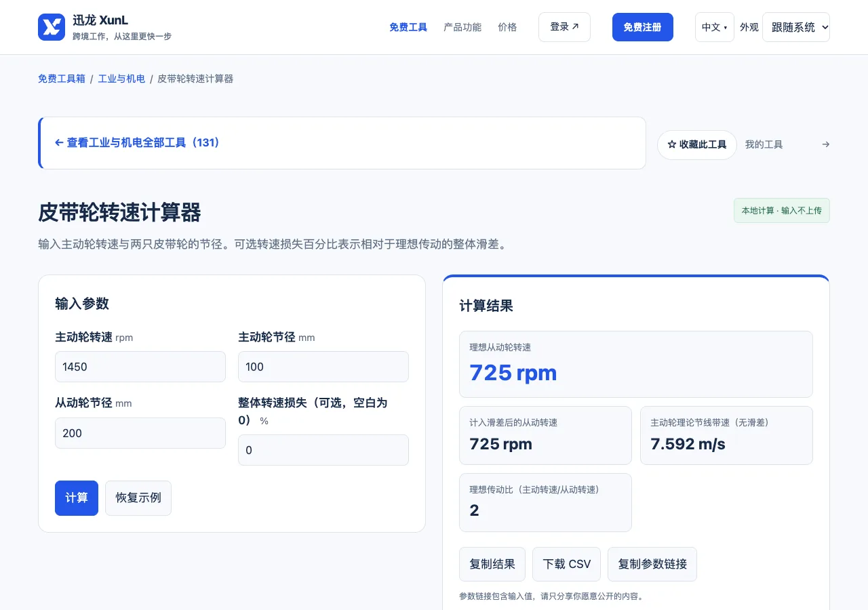Click the 7.592 m/s belt speed value
Viewport: 868px width, 610px height.
click(688, 444)
